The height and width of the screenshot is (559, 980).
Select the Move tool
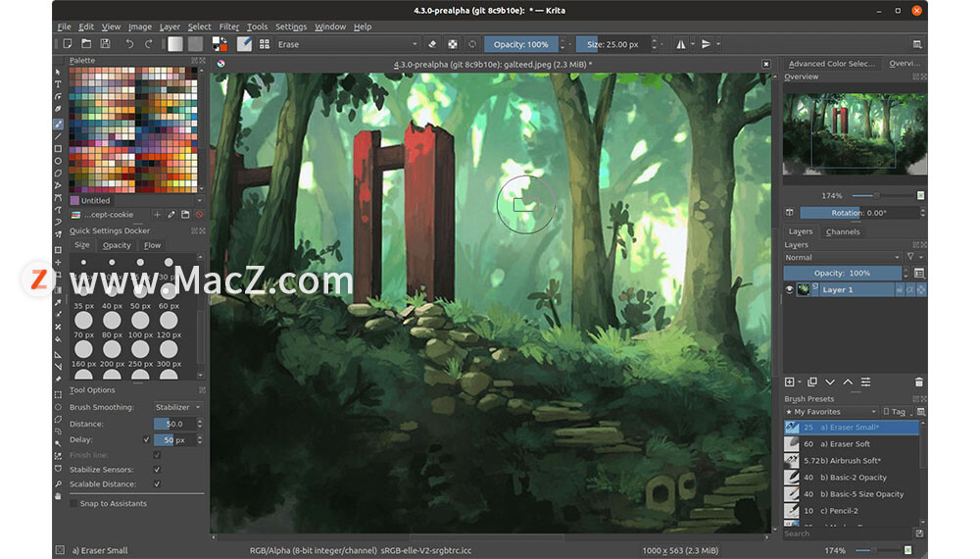click(58, 262)
